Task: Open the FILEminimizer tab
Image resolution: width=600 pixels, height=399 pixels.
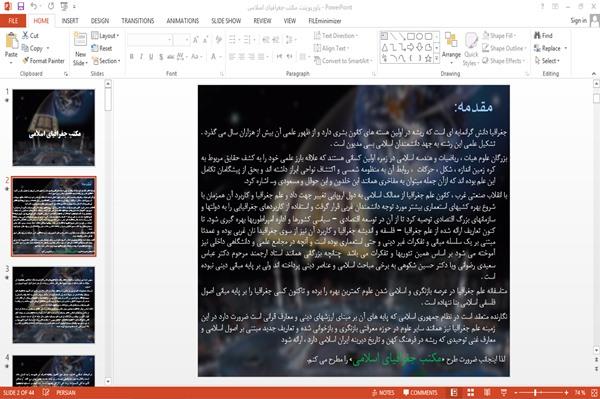Action: coord(325,21)
